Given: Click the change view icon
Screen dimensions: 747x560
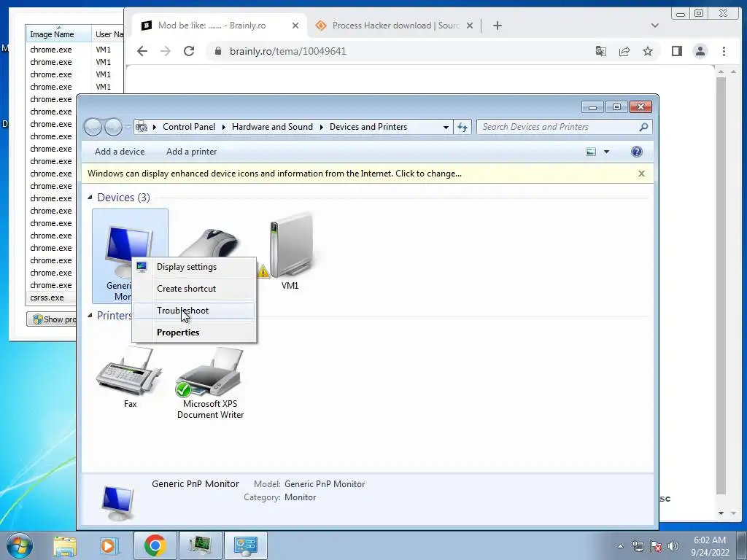Looking at the screenshot, I should pos(591,152).
